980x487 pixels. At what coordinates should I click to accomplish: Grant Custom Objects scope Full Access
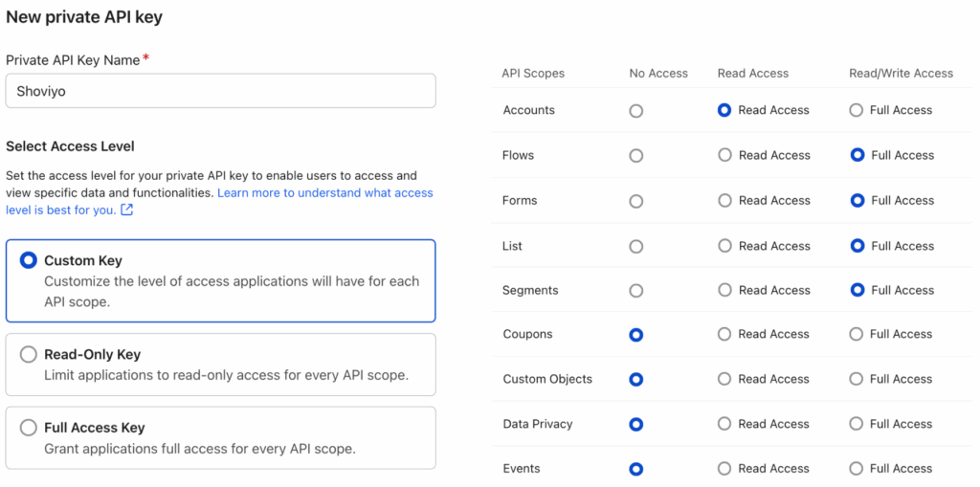click(x=857, y=379)
